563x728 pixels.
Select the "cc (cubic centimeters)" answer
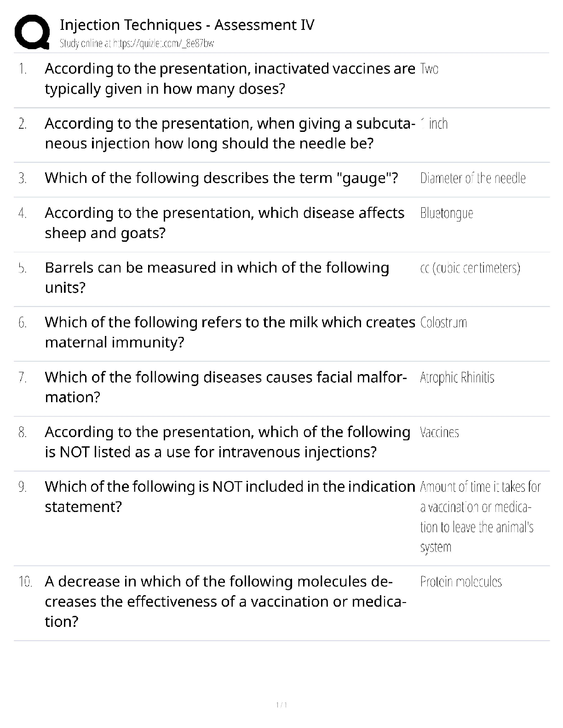(x=470, y=268)
